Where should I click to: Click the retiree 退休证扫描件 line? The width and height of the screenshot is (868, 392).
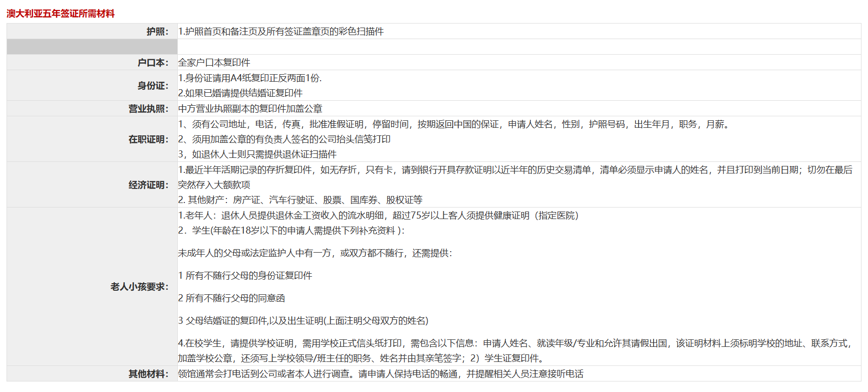click(x=257, y=154)
